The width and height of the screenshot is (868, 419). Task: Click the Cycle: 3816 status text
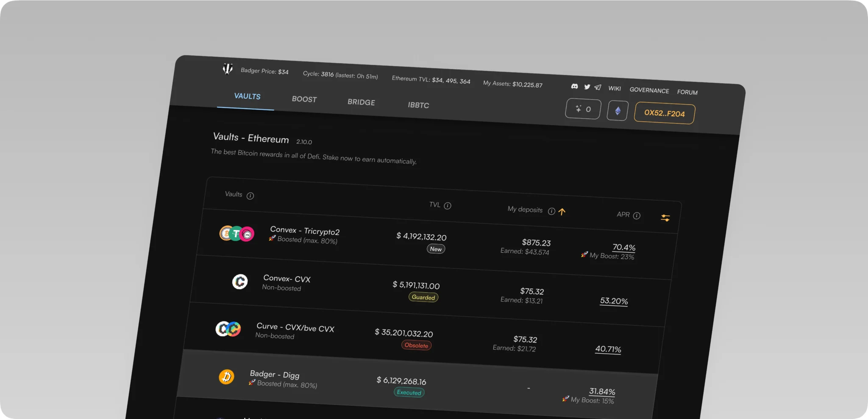tap(340, 75)
